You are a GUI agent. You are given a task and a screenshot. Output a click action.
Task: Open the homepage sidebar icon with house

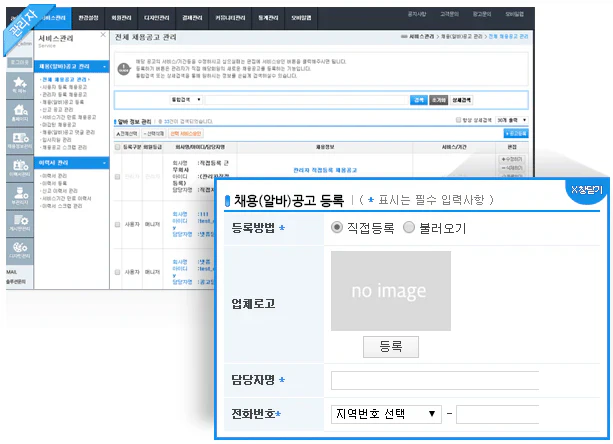click(x=20, y=113)
